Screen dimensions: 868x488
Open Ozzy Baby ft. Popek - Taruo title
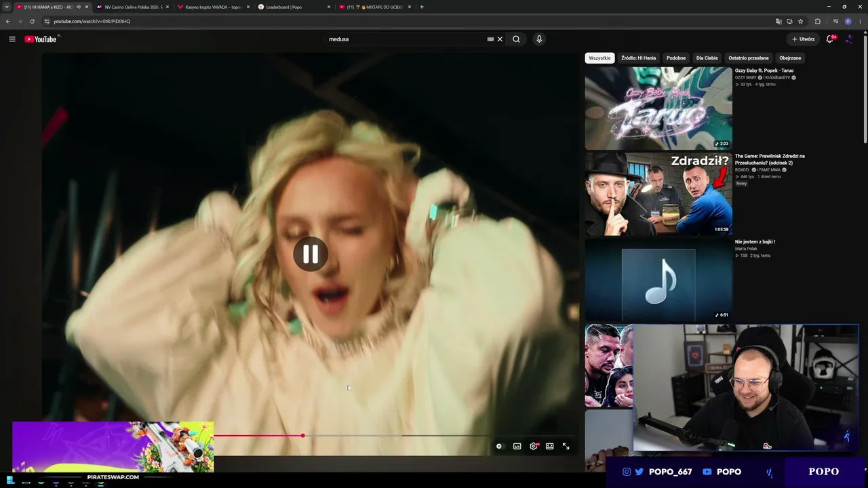click(x=764, y=70)
